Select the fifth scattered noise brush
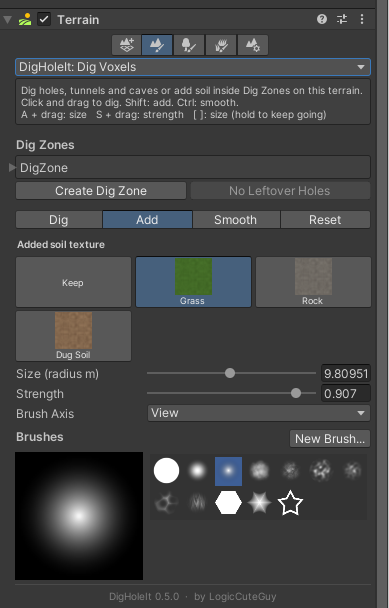This screenshot has width=389, height=608. pos(290,471)
